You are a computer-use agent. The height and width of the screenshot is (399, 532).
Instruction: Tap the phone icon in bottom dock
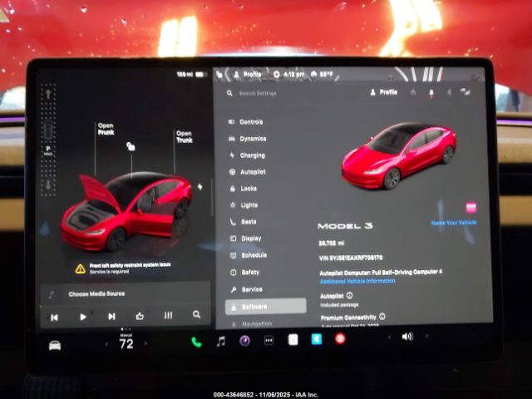[x=196, y=341]
